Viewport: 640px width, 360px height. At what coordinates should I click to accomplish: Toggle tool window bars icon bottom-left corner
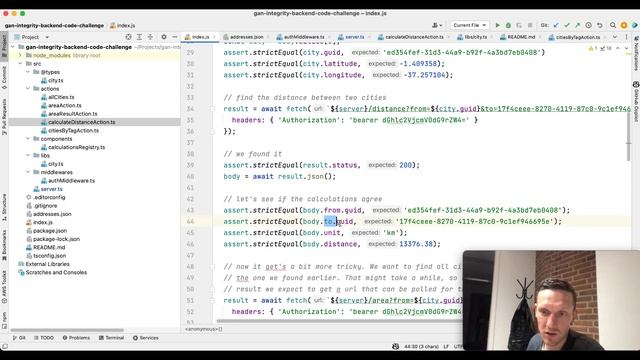(x=5, y=346)
